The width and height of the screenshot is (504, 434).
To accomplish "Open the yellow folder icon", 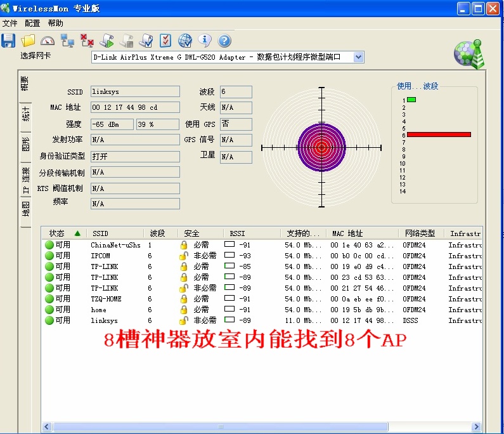I will pos(28,41).
